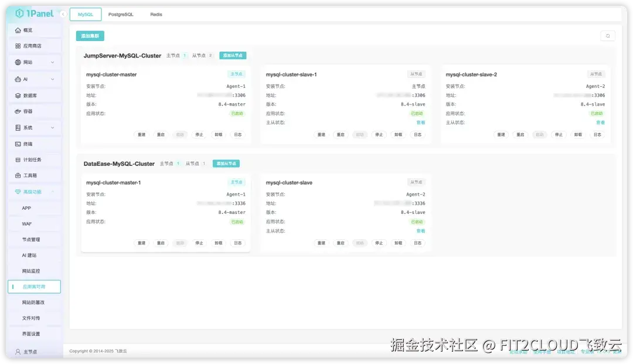Screen dimensions: 633x364
Task: Click 停止 on mysql-cluster-slave-1 card
Action: 379,135
